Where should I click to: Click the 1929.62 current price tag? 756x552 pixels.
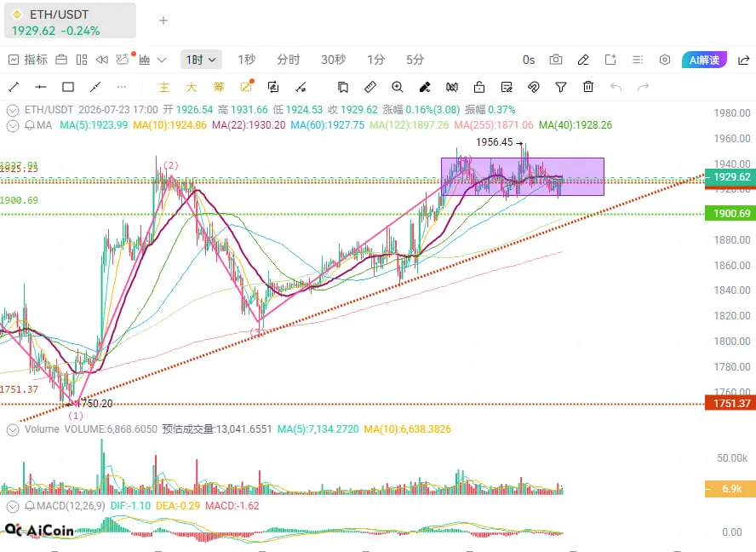pyautogui.click(x=729, y=177)
